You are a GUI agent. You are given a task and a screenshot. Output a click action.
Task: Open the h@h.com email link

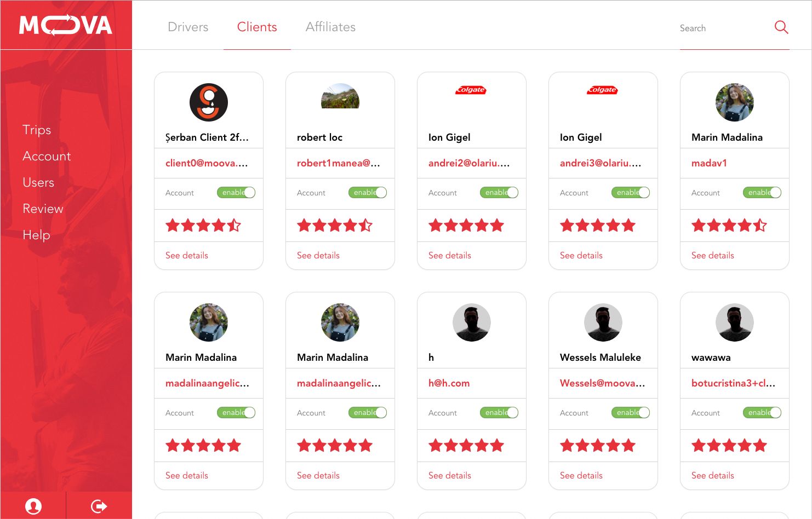click(x=449, y=383)
